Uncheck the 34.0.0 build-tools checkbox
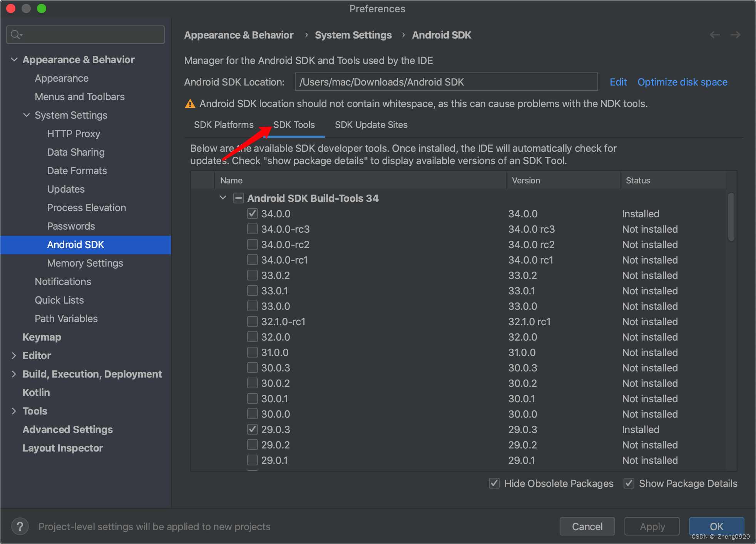 tap(252, 213)
